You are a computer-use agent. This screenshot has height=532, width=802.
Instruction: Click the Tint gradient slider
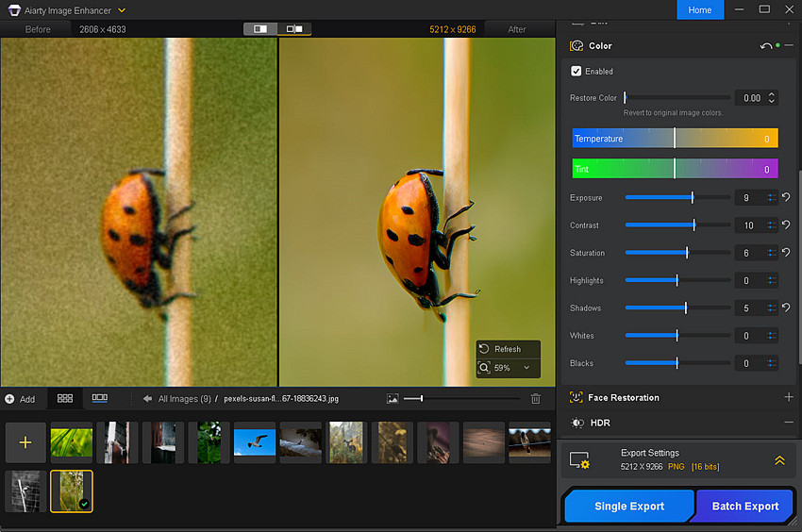click(x=675, y=168)
